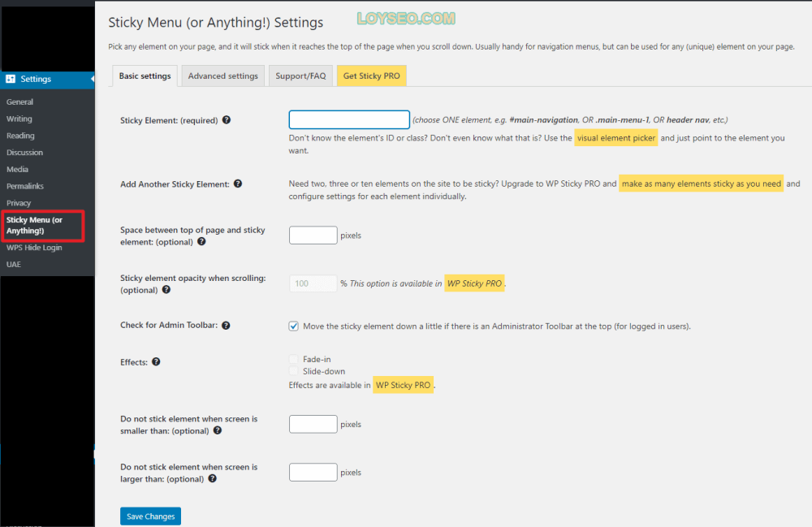Image resolution: width=812 pixels, height=527 pixels.
Task: Click the screen smaller than pixels field
Action: coord(313,424)
